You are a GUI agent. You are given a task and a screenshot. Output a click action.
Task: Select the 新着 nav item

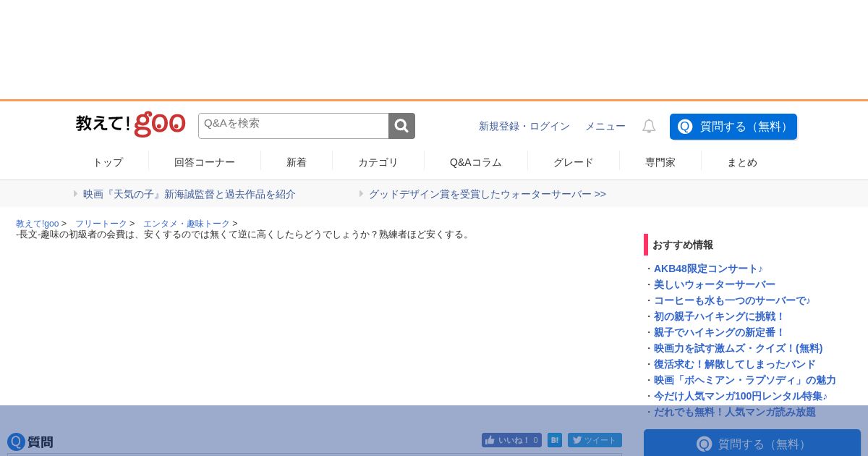[297, 162]
